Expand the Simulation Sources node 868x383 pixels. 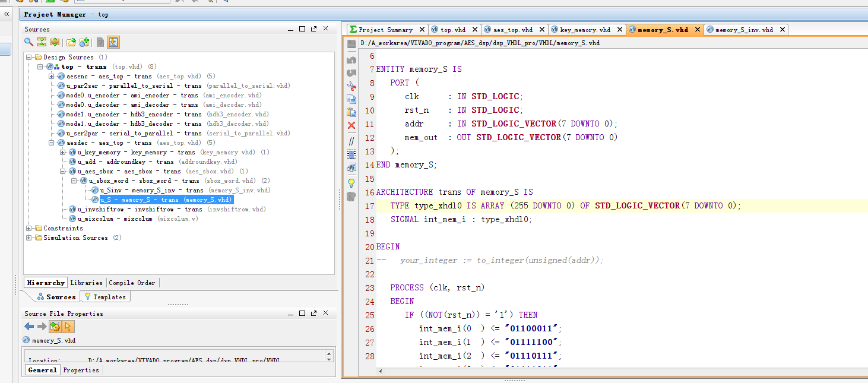point(30,238)
